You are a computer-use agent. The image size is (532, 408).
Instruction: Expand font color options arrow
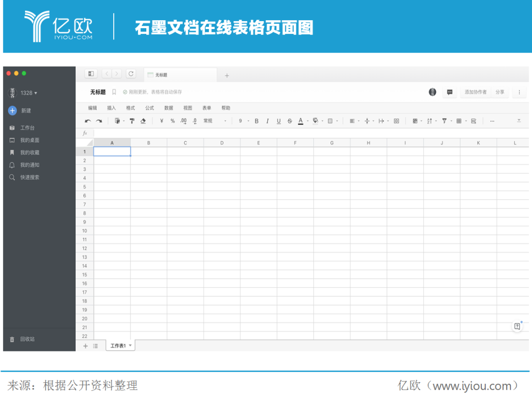click(308, 121)
